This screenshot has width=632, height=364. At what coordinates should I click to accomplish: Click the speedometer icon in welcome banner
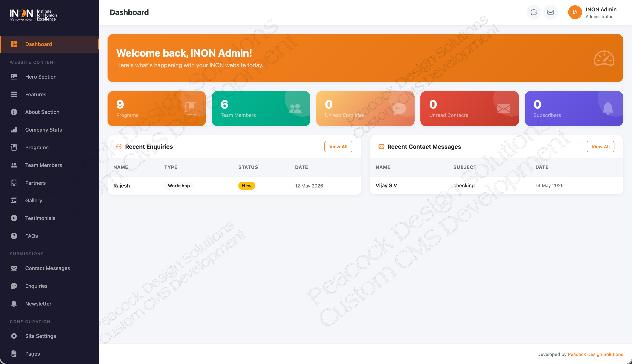[x=604, y=58]
